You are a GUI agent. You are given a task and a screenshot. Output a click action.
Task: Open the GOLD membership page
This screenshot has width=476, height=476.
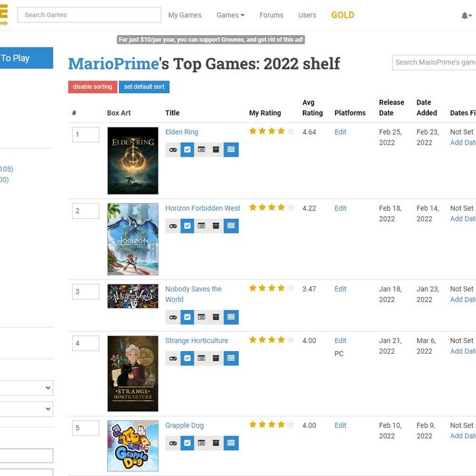click(x=342, y=15)
